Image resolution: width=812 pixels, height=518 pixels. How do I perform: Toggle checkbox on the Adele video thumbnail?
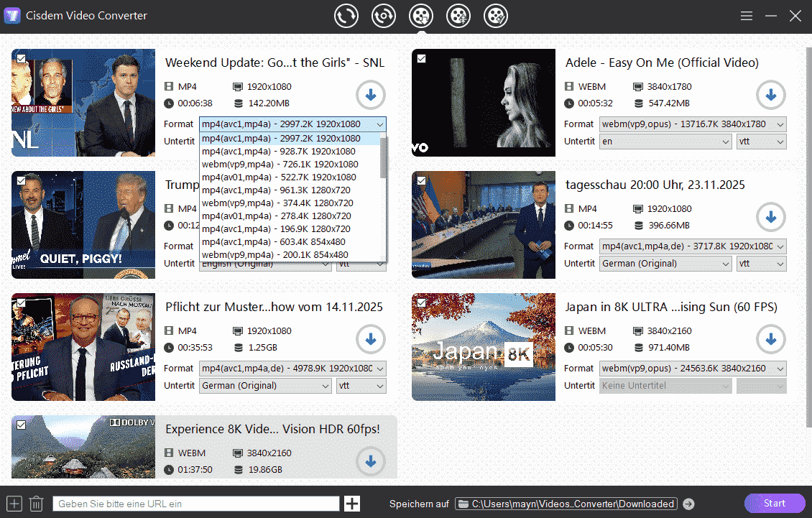point(421,59)
